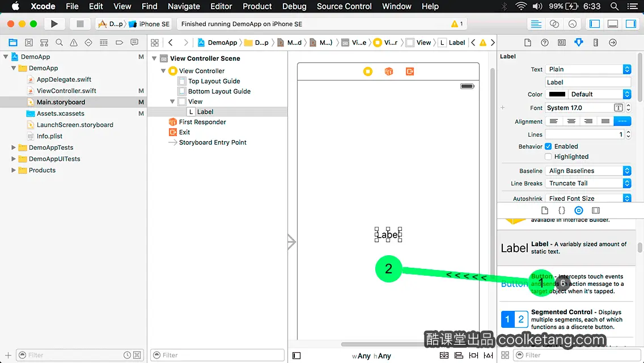Open the Find menu
The width and height of the screenshot is (644, 363).
point(150,6)
